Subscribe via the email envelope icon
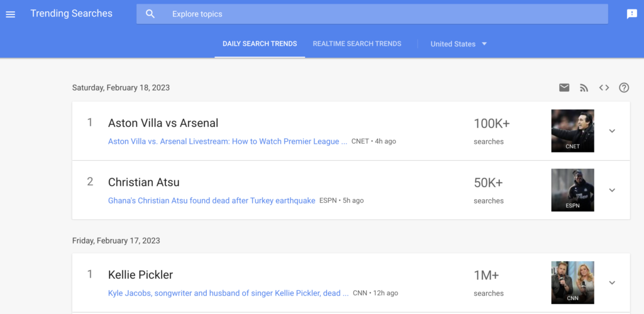Screen dimensions: 644x314 564,87
